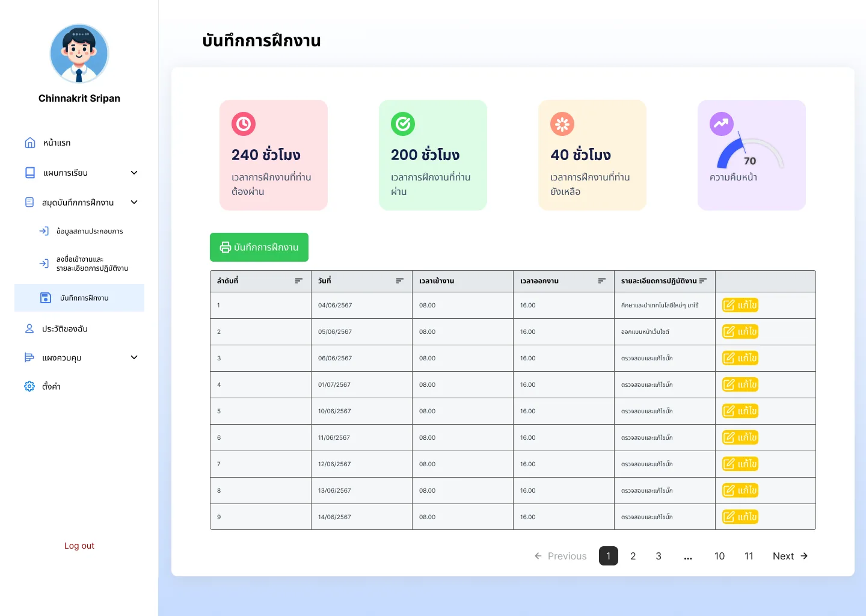The image size is (866, 616).
Task: Click the user profile avatar picture
Action: pos(79,54)
